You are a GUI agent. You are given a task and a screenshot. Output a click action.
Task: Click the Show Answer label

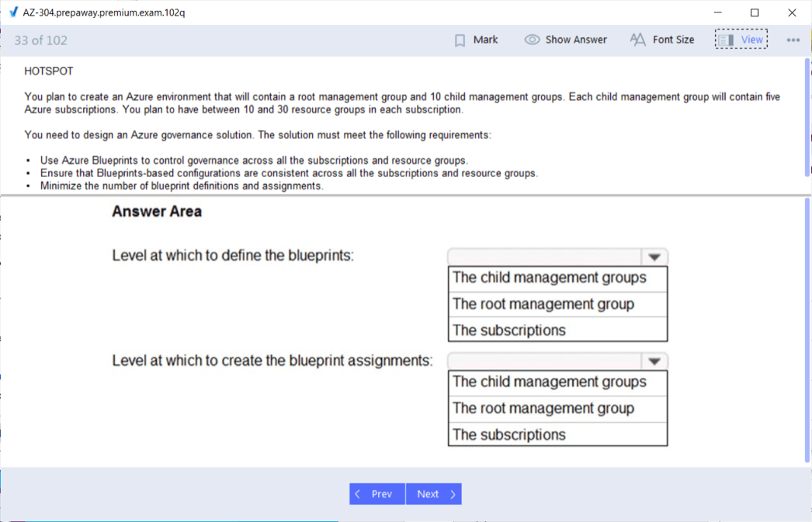tap(576, 40)
